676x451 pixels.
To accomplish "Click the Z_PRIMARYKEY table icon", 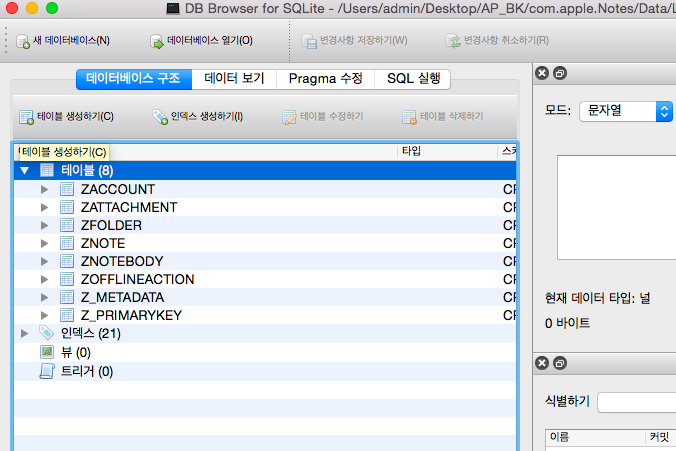I will point(67,315).
